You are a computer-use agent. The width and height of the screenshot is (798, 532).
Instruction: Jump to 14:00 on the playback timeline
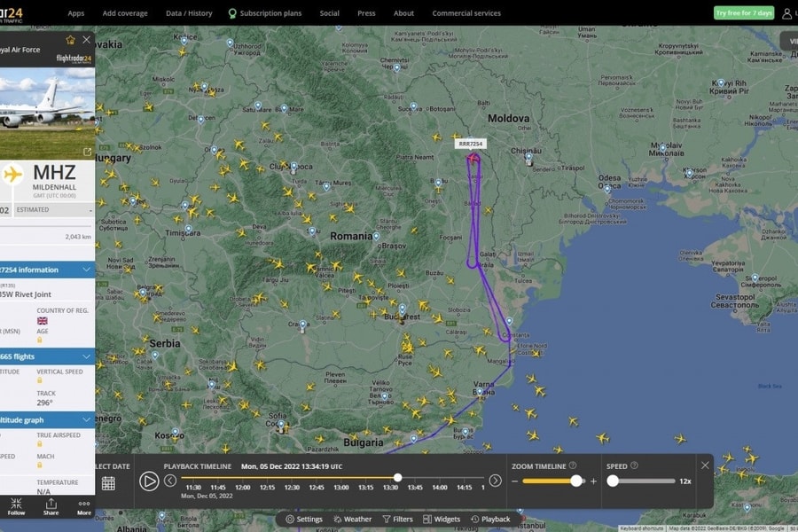440,487
